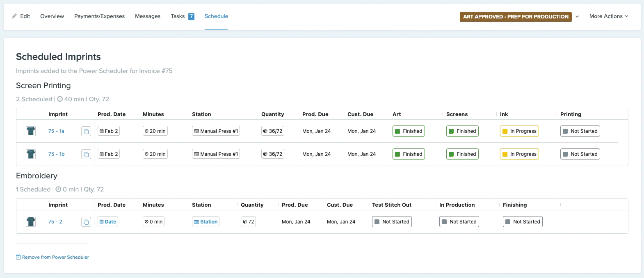Screen dimensions: 644x278
Task: Select the Schedule tab
Action: [216, 16]
